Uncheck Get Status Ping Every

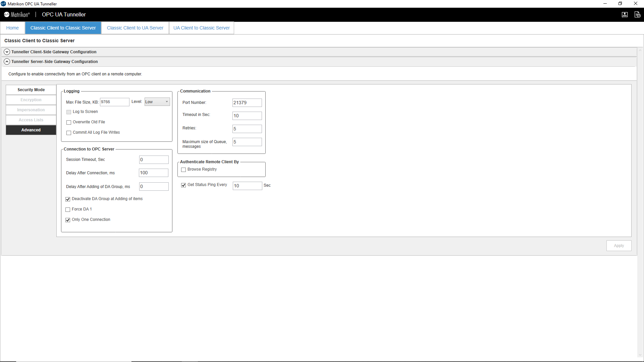(x=183, y=185)
